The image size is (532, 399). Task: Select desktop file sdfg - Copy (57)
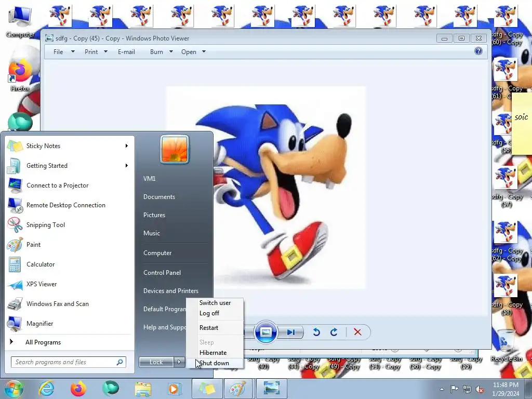point(506,187)
